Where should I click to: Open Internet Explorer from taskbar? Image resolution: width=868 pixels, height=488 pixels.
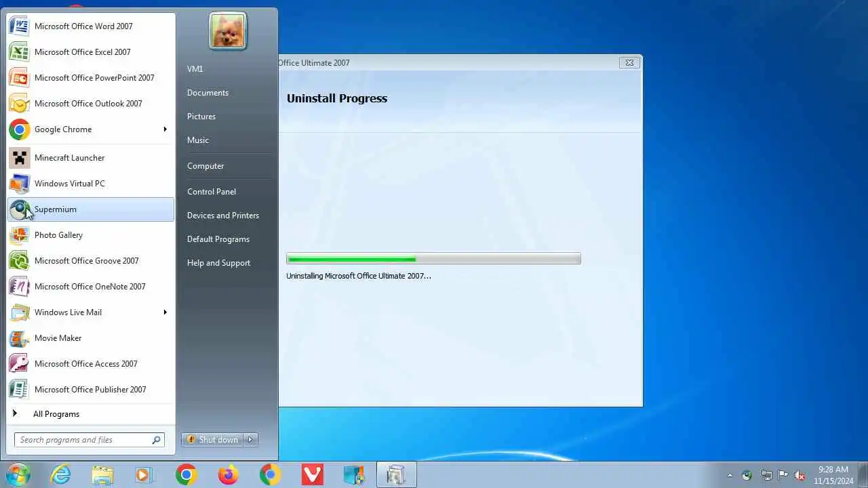click(61, 475)
